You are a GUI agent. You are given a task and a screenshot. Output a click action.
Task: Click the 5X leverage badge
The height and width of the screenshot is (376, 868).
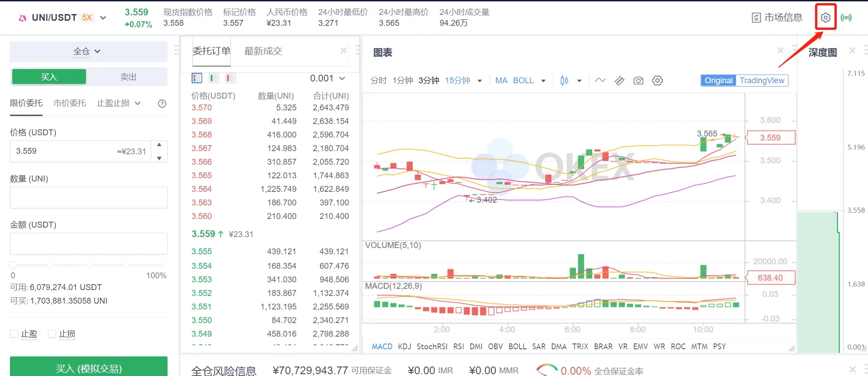87,18
